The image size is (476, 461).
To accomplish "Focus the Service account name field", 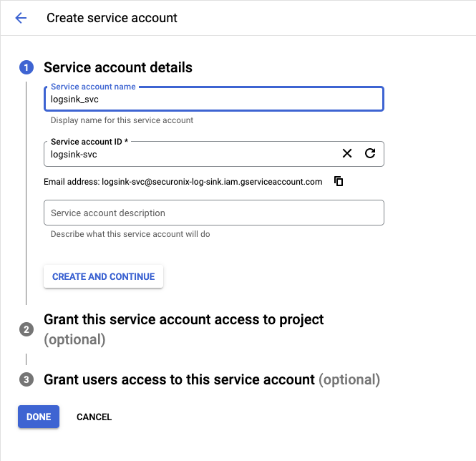I will 213,100.
